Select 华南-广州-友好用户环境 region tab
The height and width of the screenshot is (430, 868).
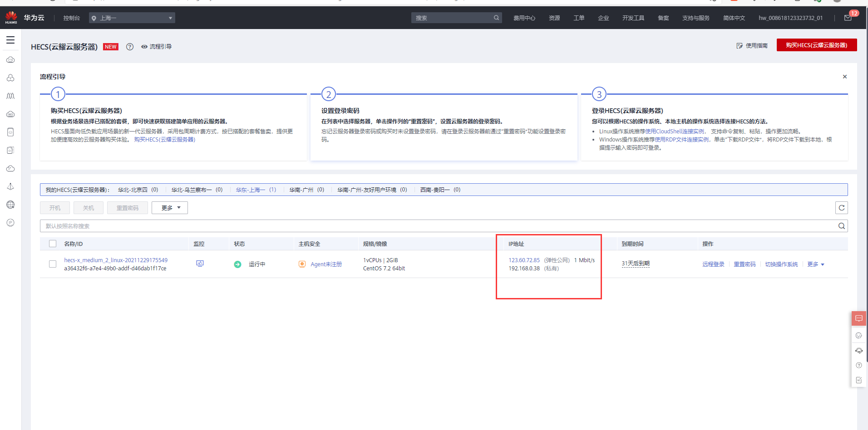click(x=372, y=190)
